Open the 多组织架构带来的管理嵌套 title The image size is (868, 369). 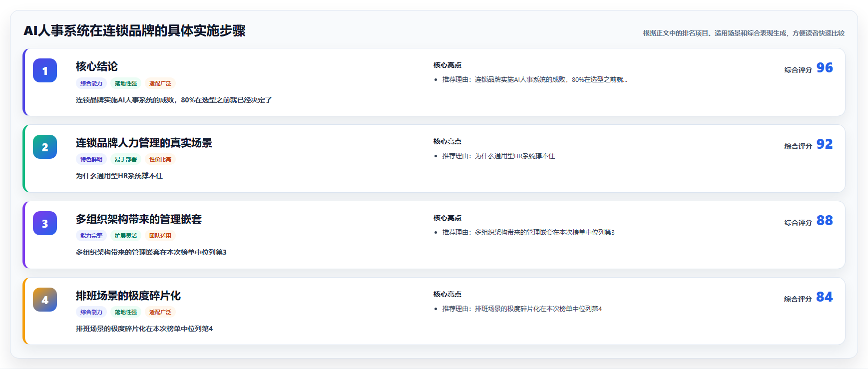(139, 219)
